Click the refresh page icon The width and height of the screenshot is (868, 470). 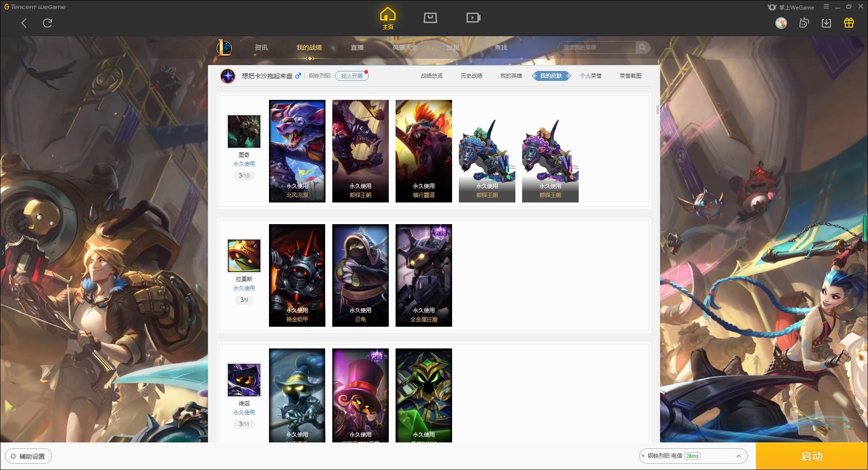coord(47,23)
